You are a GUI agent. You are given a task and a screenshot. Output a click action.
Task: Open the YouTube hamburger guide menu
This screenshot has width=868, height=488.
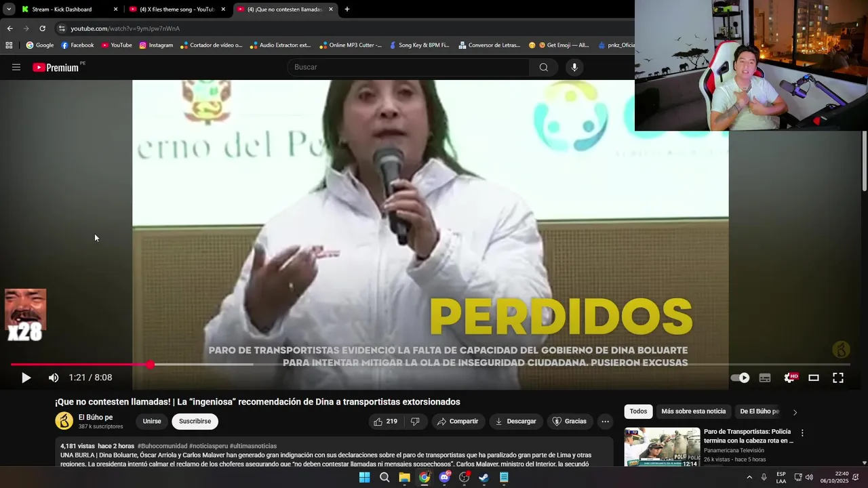tap(16, 67)
